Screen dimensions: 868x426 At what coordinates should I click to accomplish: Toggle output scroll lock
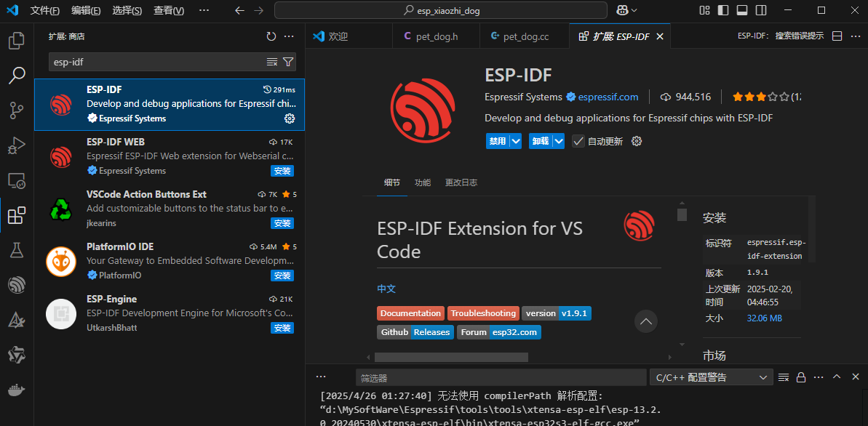[x=800, y=377]
